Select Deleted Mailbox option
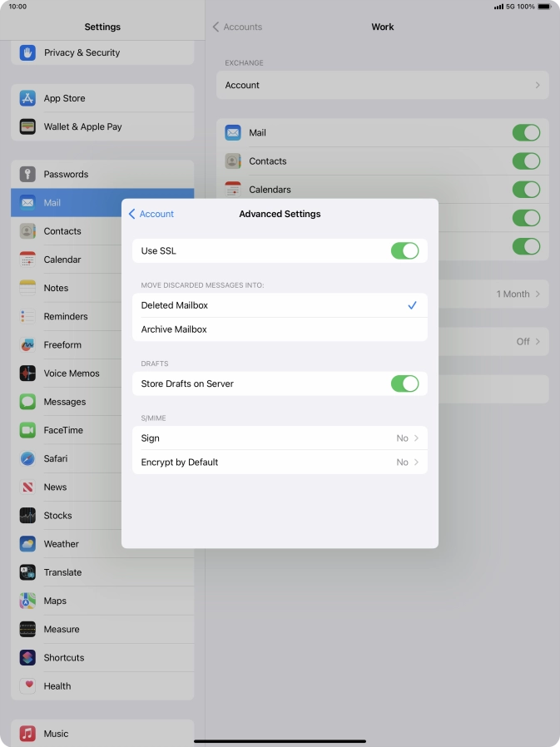 [279, 305]
